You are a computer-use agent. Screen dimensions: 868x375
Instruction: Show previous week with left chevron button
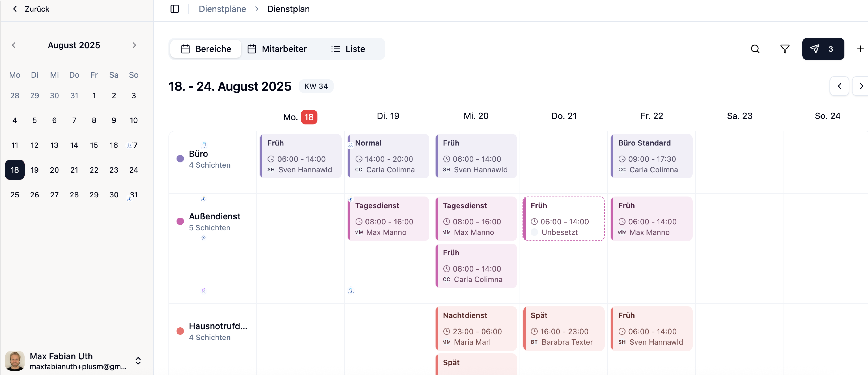pyautogui.click(x=839, y=86)
